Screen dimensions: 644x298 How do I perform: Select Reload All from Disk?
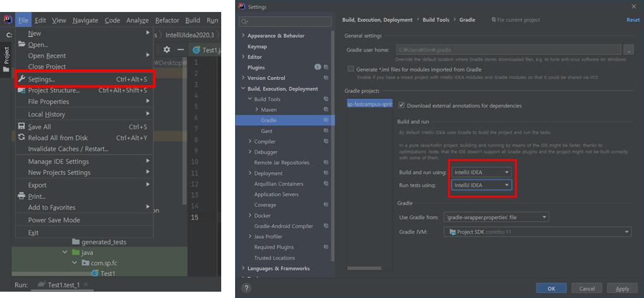tap(84, 138)
